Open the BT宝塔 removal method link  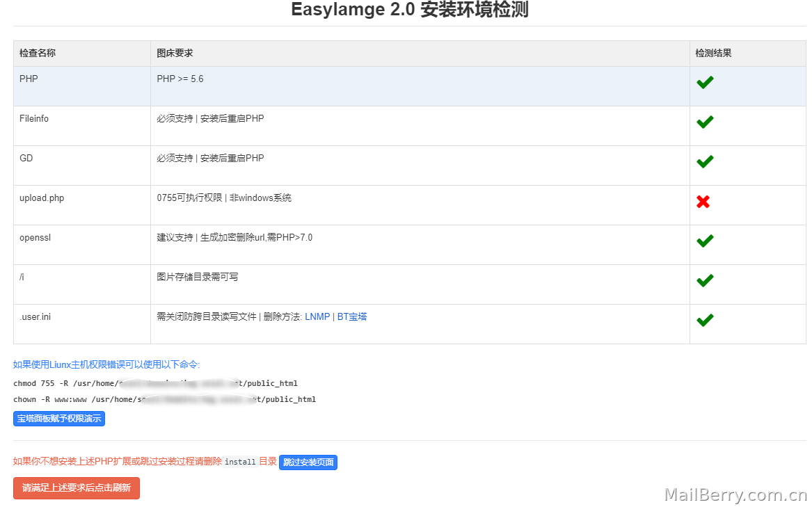(x=352, y=316)
